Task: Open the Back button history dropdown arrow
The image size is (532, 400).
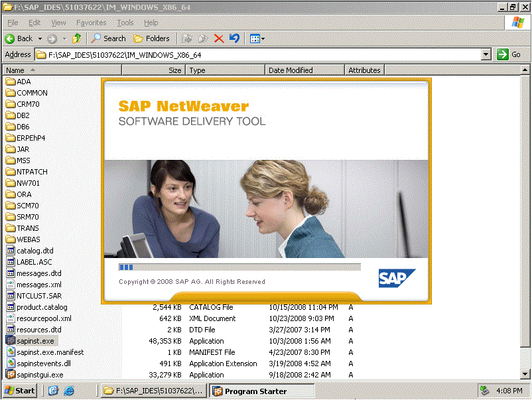Action: click(40, 38)
